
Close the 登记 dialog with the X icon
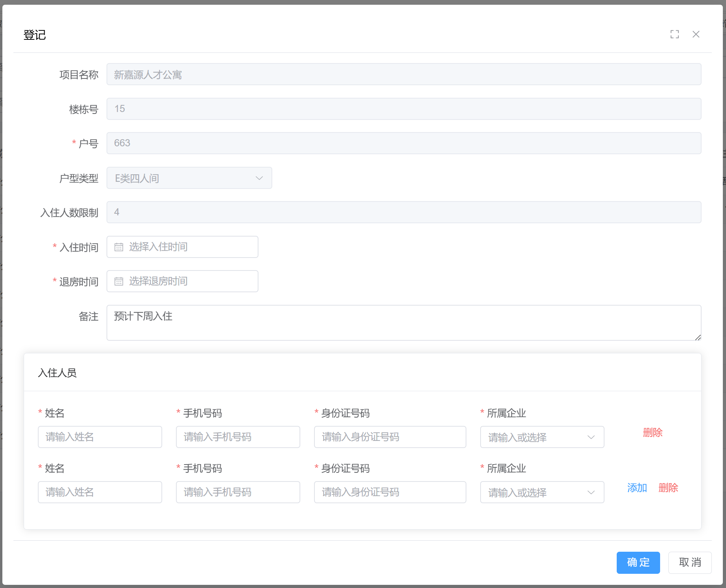[x=696, y=34]
